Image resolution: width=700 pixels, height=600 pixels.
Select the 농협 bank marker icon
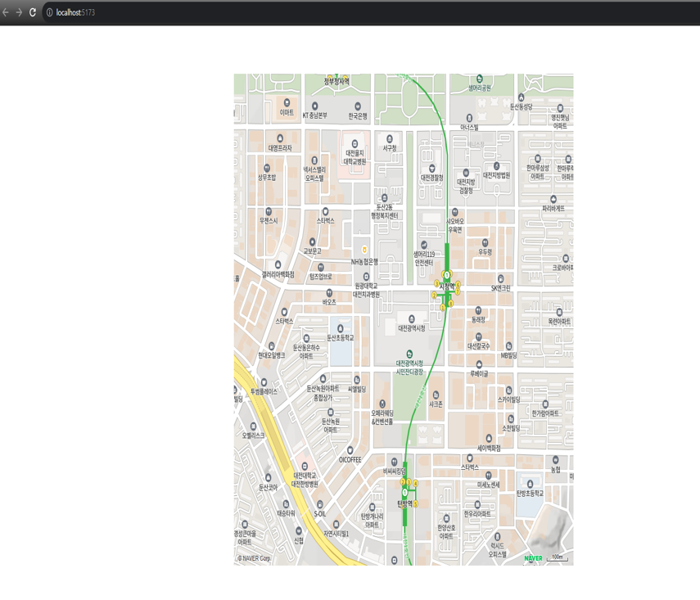(x=555, y=460)
